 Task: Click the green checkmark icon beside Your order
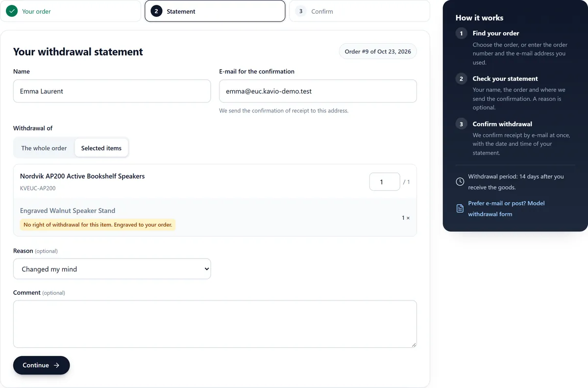pos(12,11)
